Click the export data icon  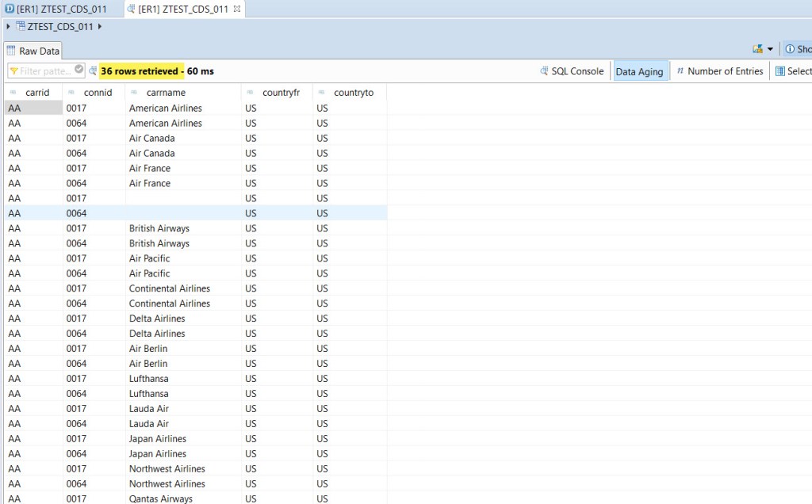pyautogui.click(x=758, y=48)
